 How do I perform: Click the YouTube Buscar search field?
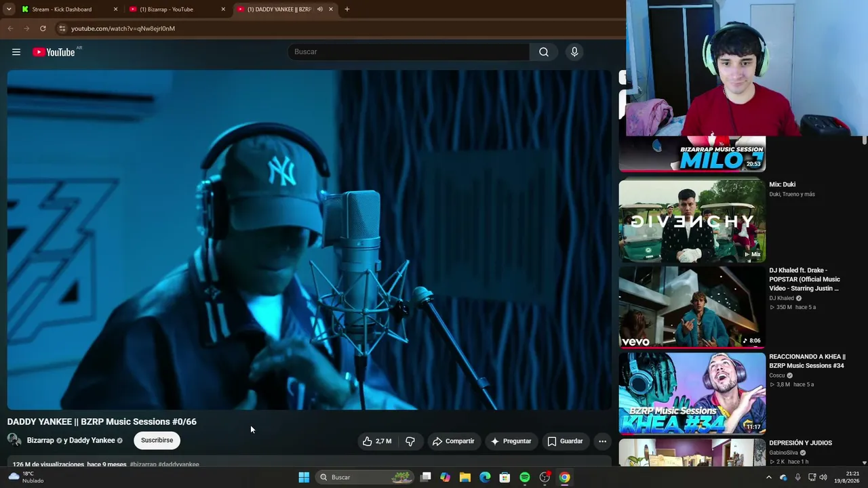click(409, 52)
